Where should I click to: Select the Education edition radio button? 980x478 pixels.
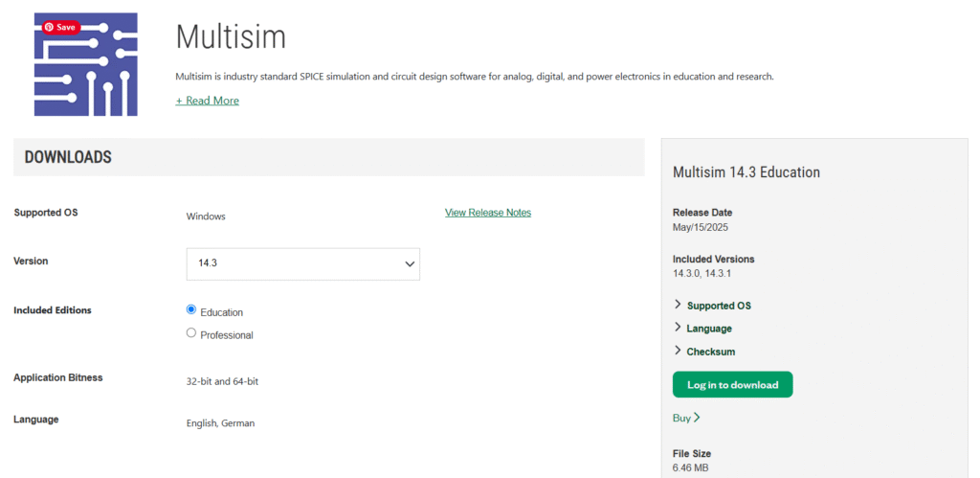(191, 309)
